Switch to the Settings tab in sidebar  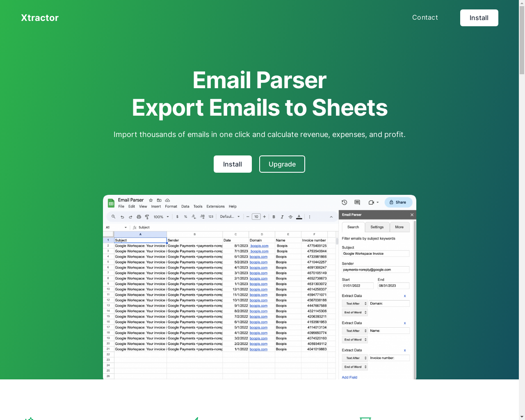tap(377, 227)
